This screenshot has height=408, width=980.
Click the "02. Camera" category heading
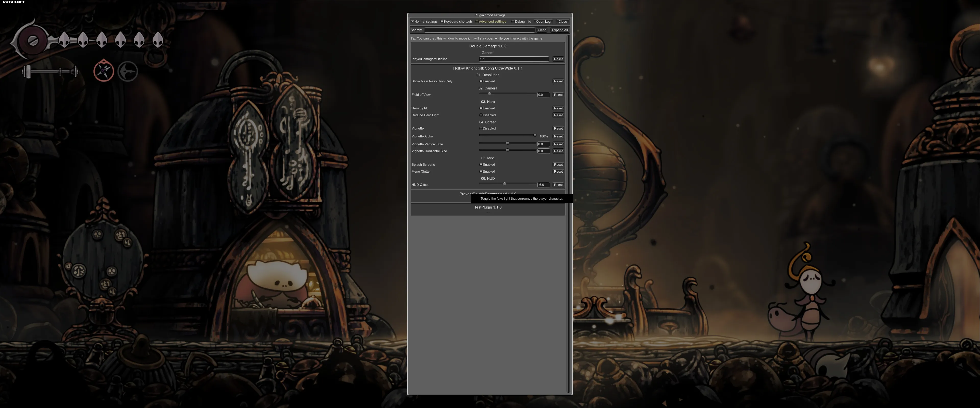[x=488, y=88]
